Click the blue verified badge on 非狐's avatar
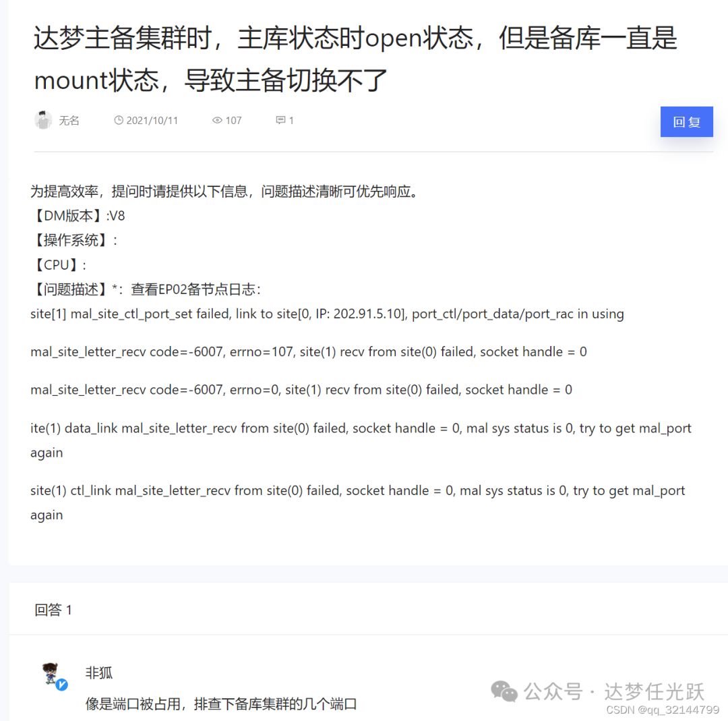 tap(62, 685)
